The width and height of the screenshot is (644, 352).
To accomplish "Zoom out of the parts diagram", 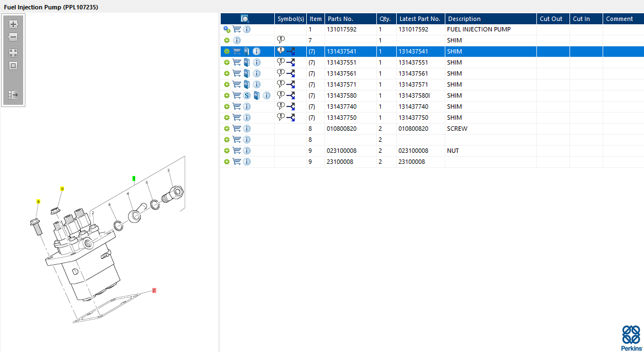I will (13, 37).
